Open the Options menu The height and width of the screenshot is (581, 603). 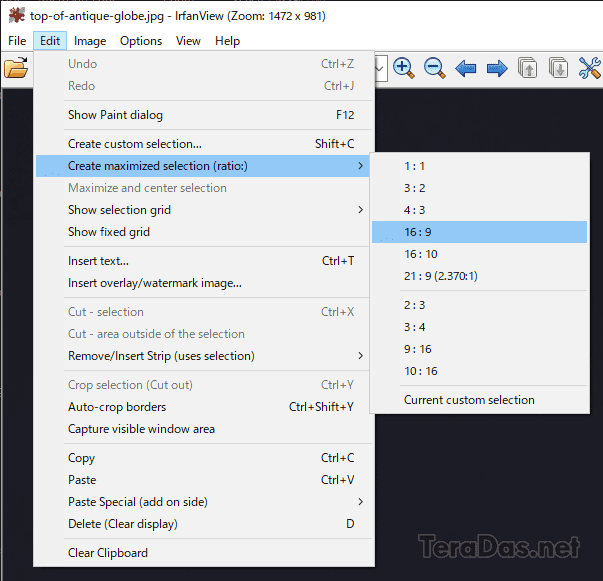pyautogui.click(x=141, y=41)
